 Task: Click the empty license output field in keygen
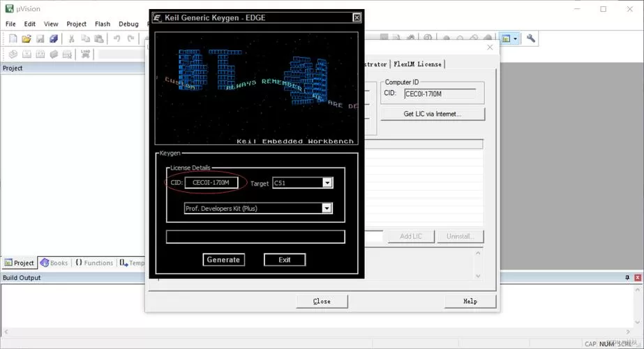(x=255, y=237)
